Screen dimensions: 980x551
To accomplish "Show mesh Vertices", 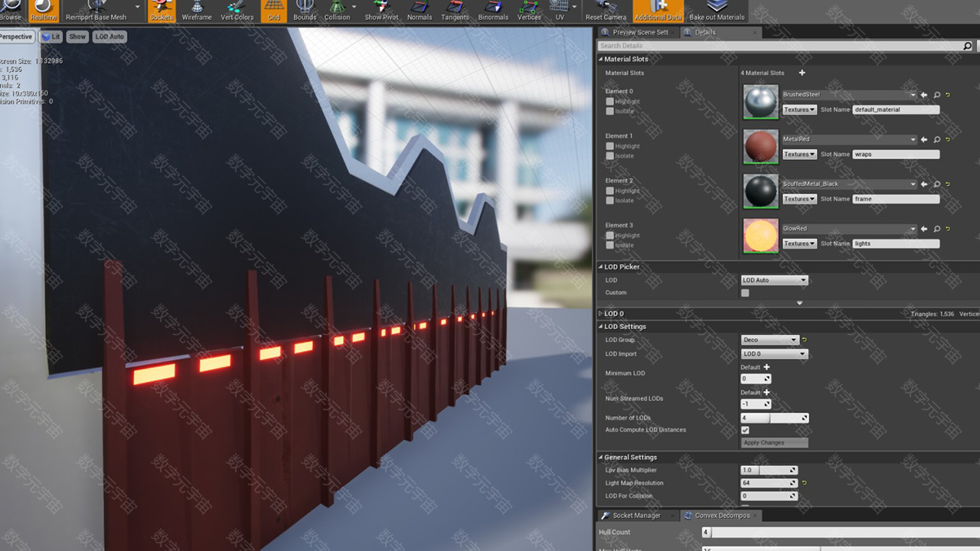I will tap(529, 10).
